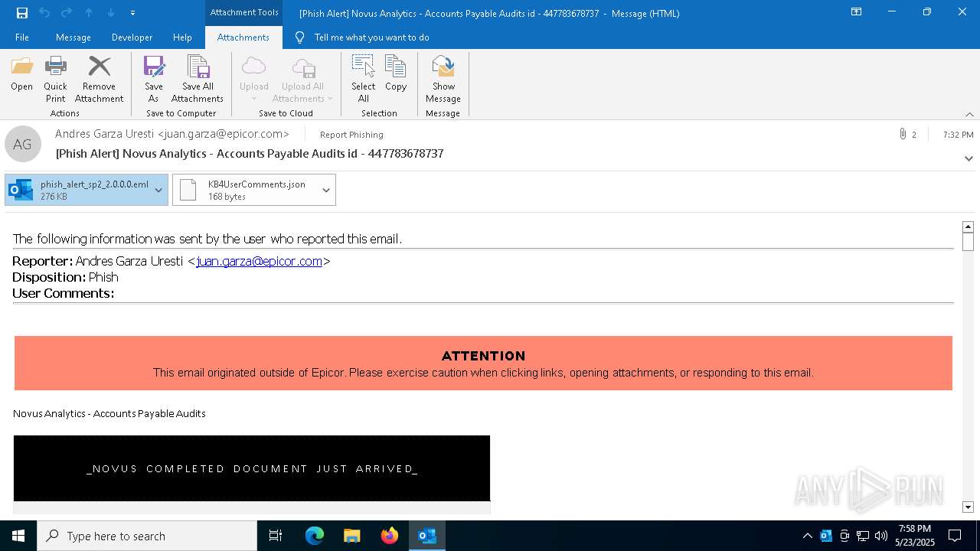Viewport: 980px width, 551px height.
Task: Click the network tray icon
Action: click(x=863, y=536)
